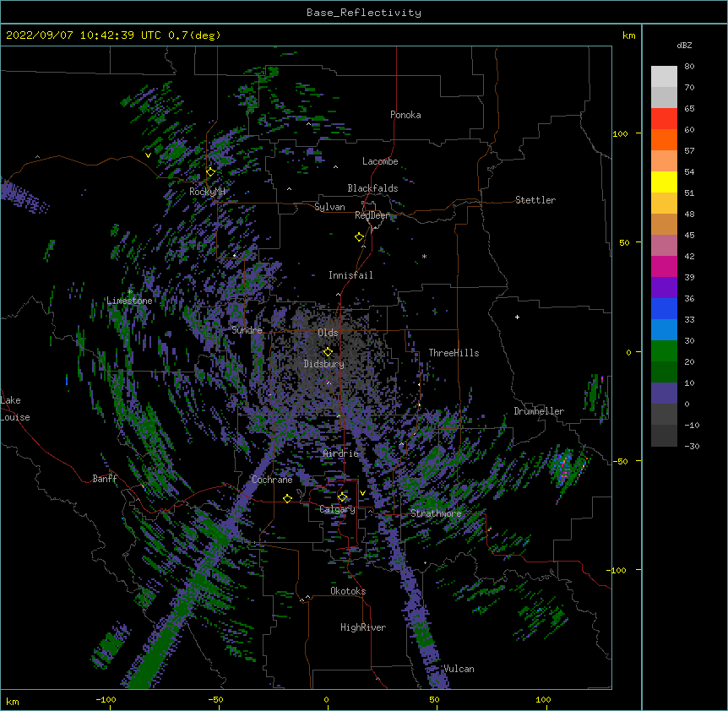The height and width of the screenshot is (711, 728).
Task: Click the ThreeHills label
Action: click(454, 353)
